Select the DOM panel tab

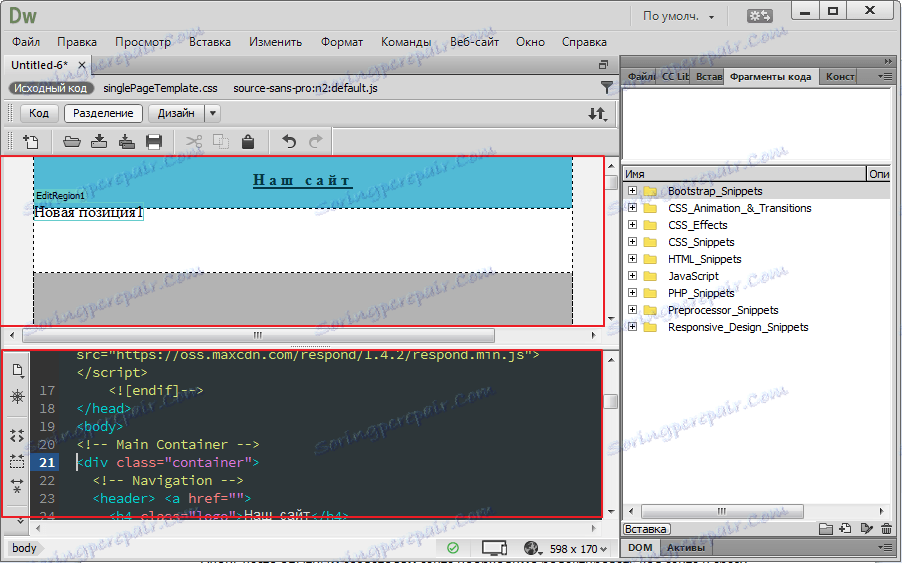(x=640, y=547)
